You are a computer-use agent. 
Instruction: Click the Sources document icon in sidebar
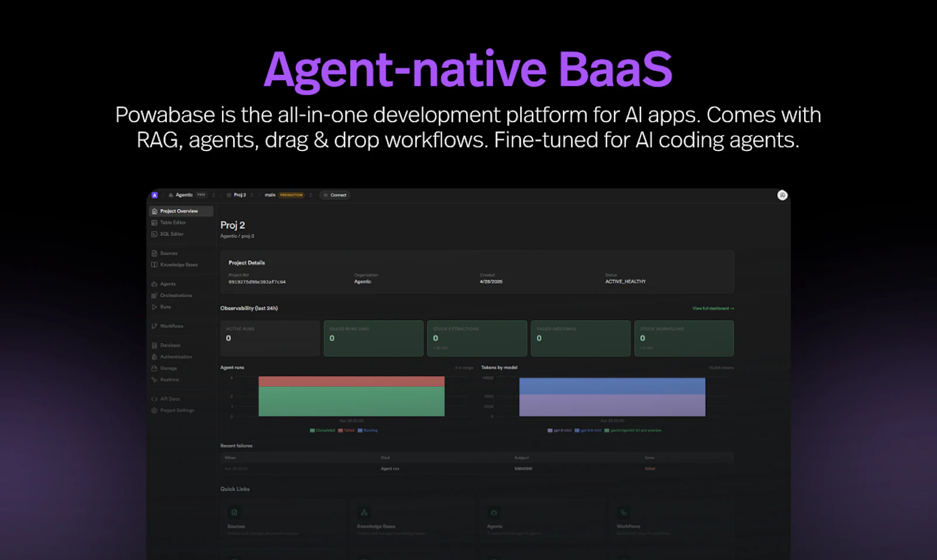tap(155, 253)
